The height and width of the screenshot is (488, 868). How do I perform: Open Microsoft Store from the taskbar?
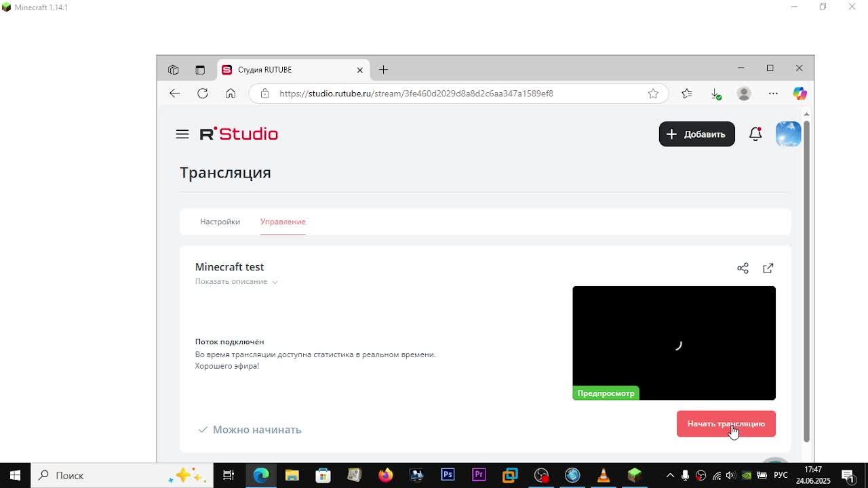coord(323,475)
